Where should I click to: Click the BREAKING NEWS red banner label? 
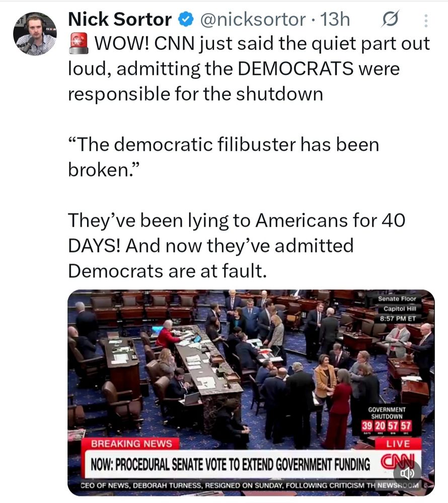(x=131, y=444)
